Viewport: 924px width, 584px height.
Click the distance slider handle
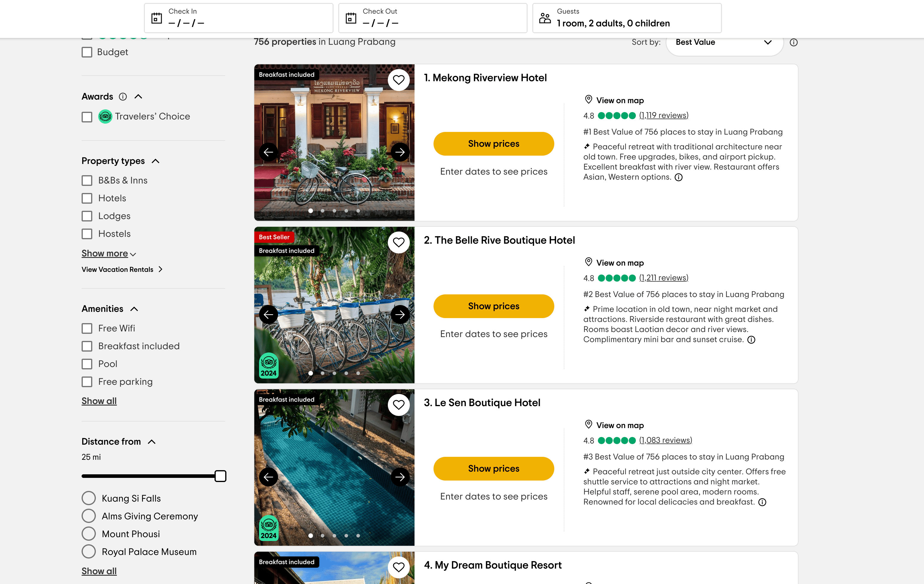(x=220, y=476)
